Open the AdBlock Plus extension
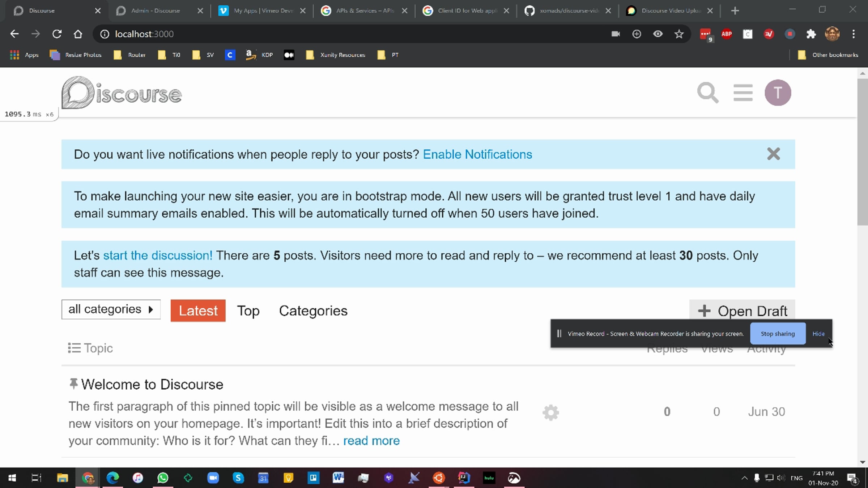868x488 pixels. pyautogui.click(x=727, y=34)
